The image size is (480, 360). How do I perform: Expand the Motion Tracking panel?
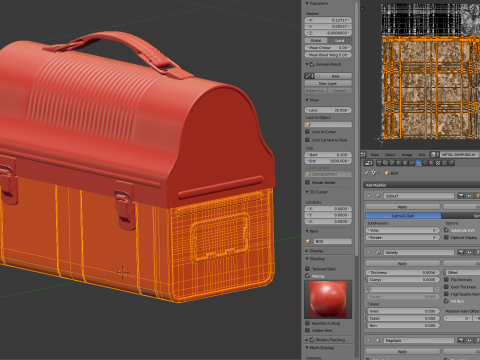click(x=307, y=340)
